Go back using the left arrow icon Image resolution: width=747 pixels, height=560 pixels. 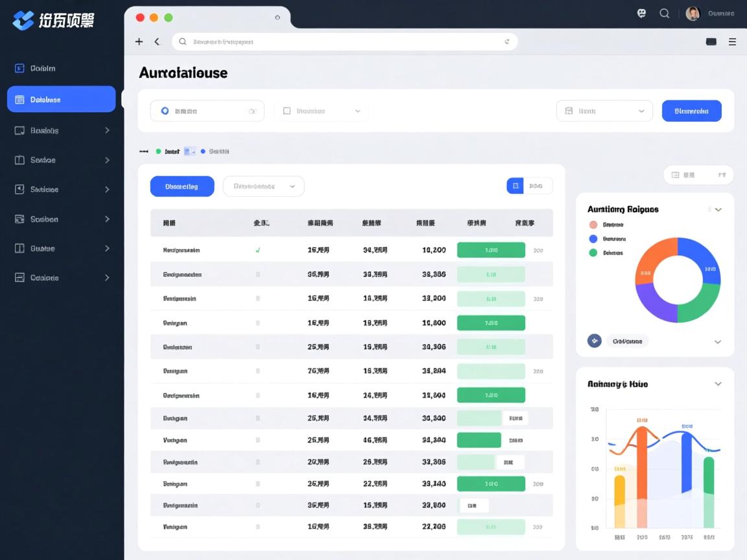coord(157,41)
